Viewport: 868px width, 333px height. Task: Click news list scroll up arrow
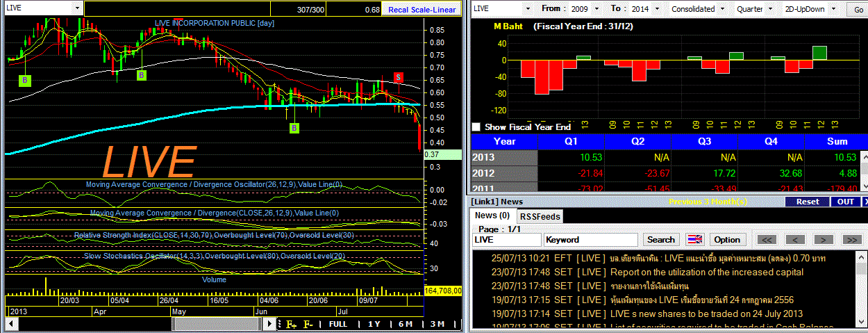(862, 256)
